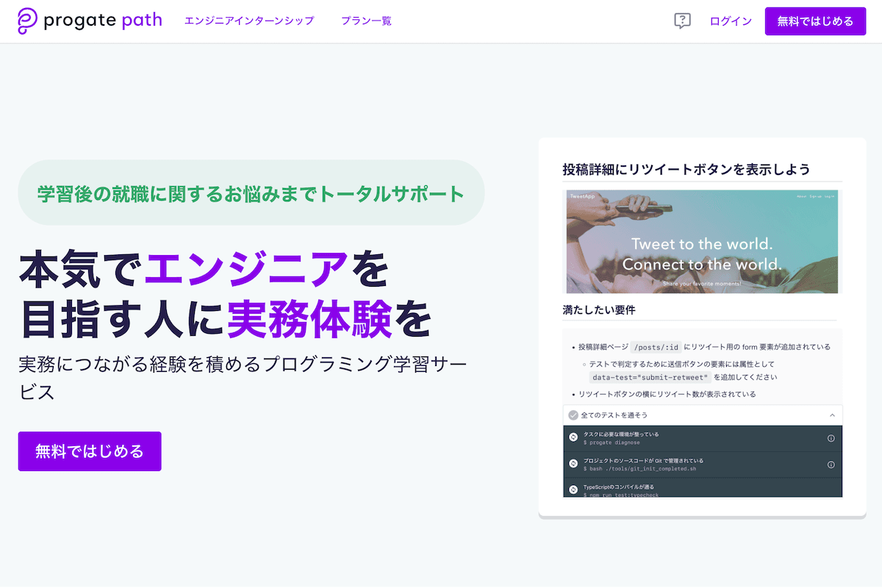This screenshot has height=588, width=882.
Task: Open the info icon on the git_init_completed.sh row
Action: (831, 465)
